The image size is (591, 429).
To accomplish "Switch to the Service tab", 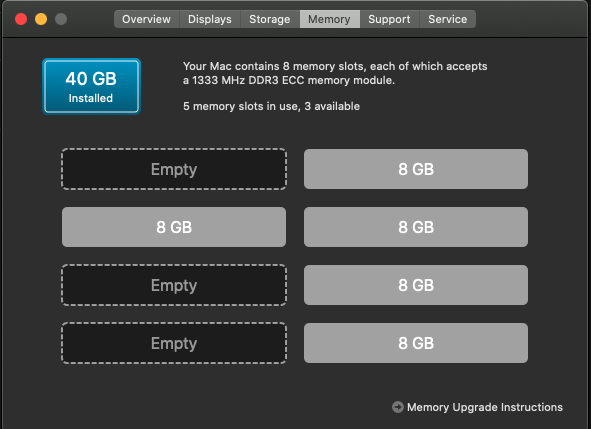I will [x=448, y=19].
